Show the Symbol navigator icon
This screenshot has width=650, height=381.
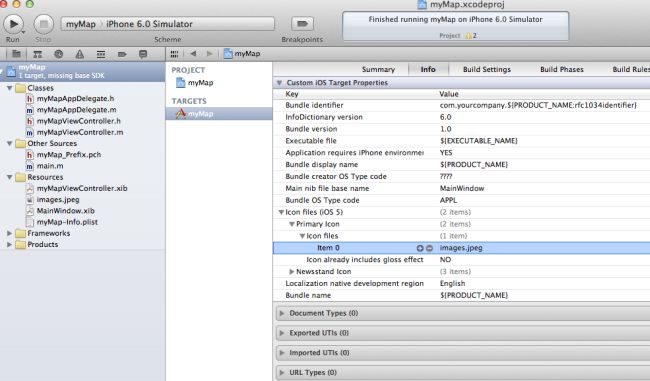point(38,54)
